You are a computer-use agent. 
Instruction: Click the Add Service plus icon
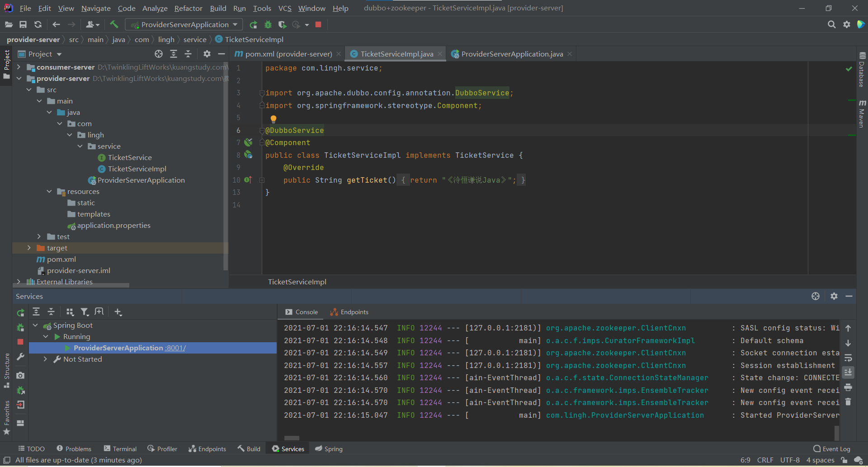[x=118, y=312]
